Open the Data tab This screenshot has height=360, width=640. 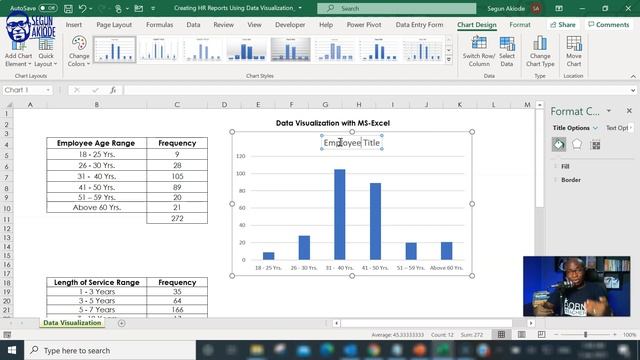click(193, 24)
